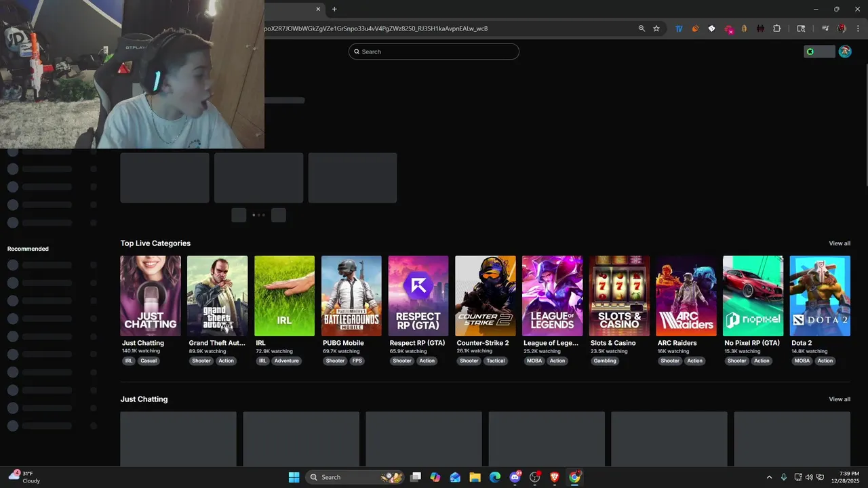Viewport: 868px width, 488px height.
Task: Open the Windows Start menu
Action: tap(294, 477)
